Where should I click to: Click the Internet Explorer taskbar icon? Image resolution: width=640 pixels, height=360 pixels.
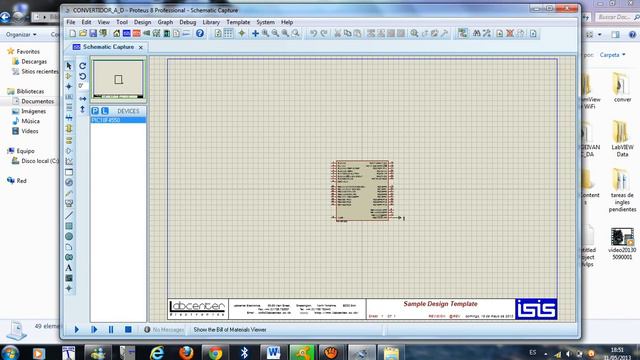click(x=157, y=352)
